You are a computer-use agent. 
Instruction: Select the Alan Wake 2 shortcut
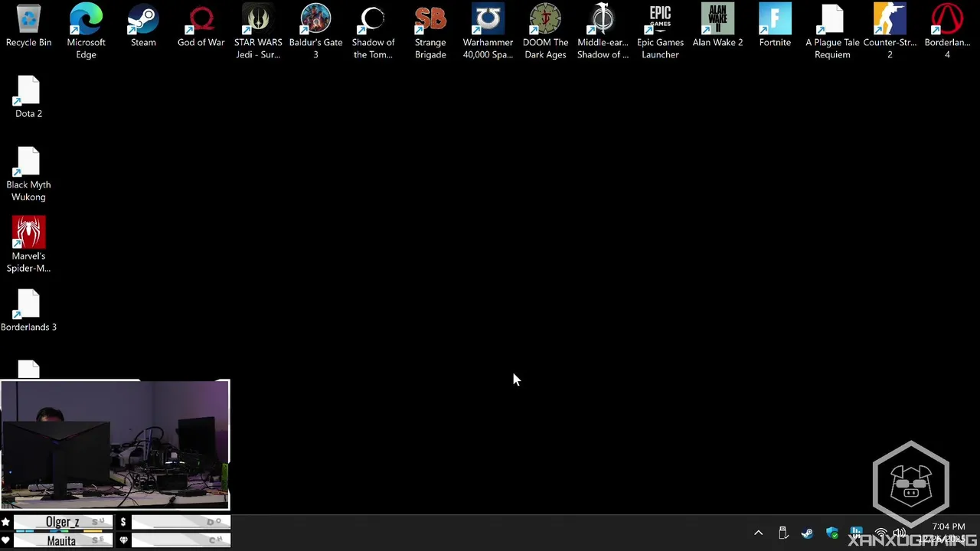coord(717,25)
